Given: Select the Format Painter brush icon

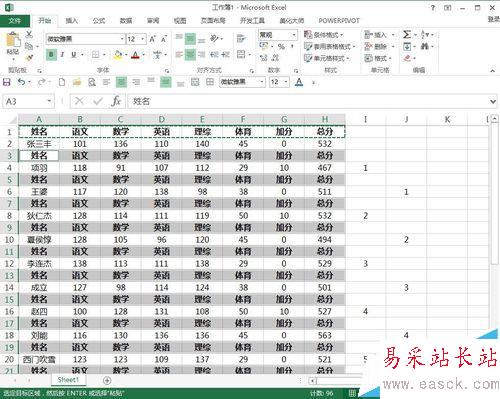Looking at the screenshot, I should click(29, 57).
